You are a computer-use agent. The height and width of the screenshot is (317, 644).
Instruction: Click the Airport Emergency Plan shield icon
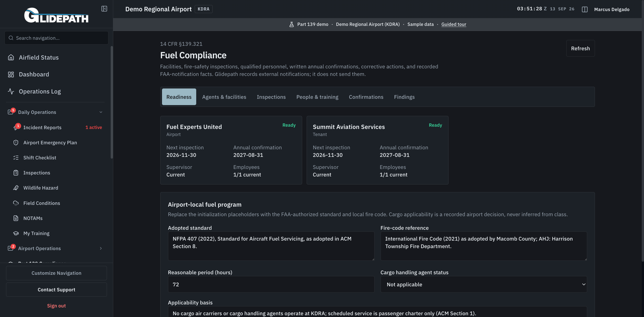pyautogui.click(x=16, y=143)
